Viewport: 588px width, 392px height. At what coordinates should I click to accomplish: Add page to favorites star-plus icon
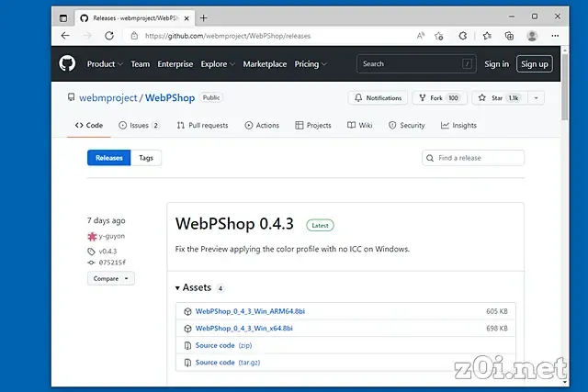439,36
